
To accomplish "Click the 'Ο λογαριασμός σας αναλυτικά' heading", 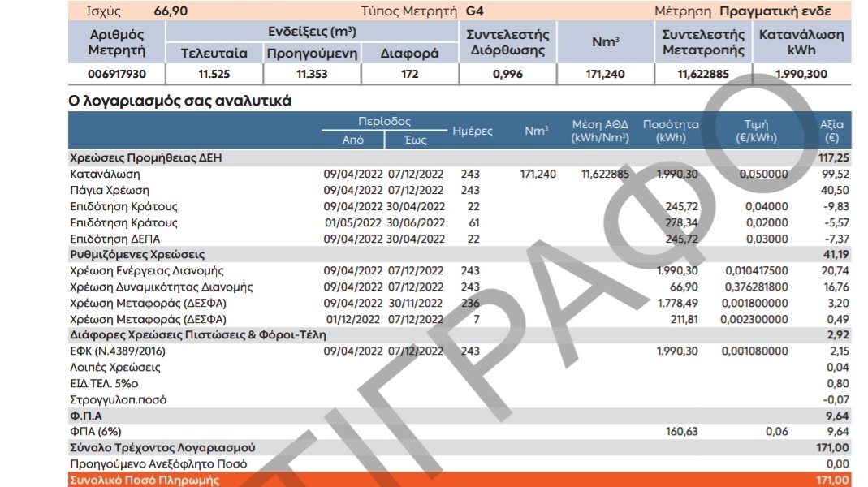I will (x=180, y=101).
